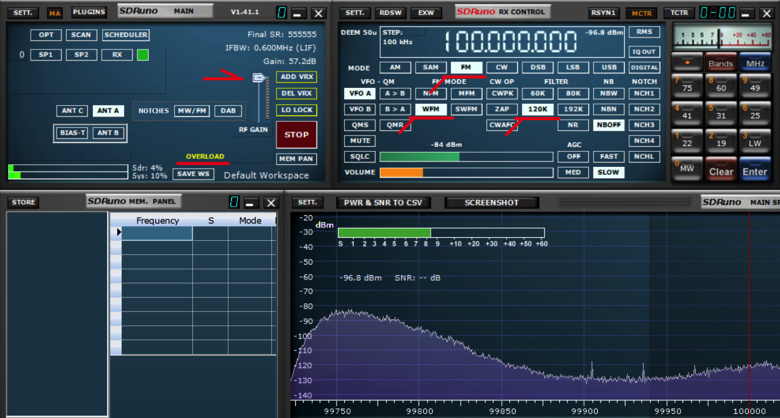Click keypad key 7 (75 band)
This screenshot has height=418, width=780.
[687, 85]
